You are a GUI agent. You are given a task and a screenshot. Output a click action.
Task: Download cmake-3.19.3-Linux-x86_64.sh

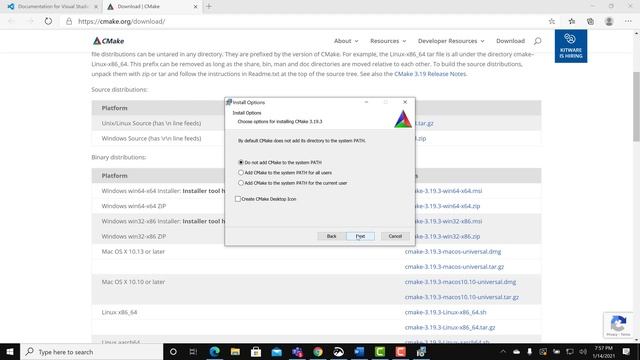[445, 312]
